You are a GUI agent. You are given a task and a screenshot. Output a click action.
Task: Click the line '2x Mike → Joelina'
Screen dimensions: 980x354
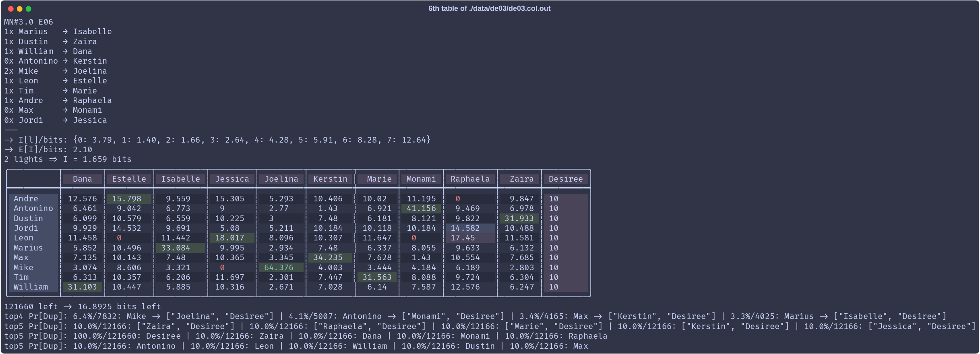click(x=56, y=71)
